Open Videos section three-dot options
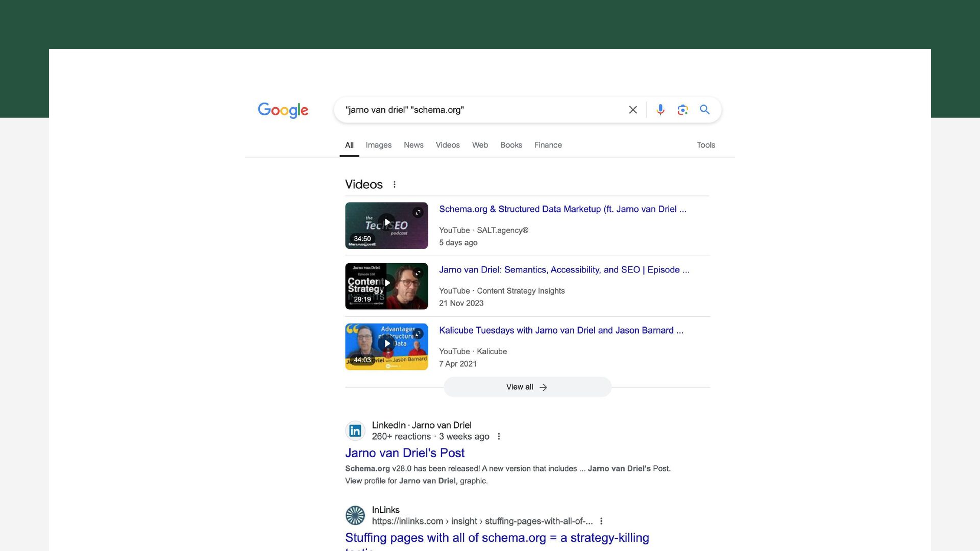This screenshot has width=980, height=551. (394, 185)
